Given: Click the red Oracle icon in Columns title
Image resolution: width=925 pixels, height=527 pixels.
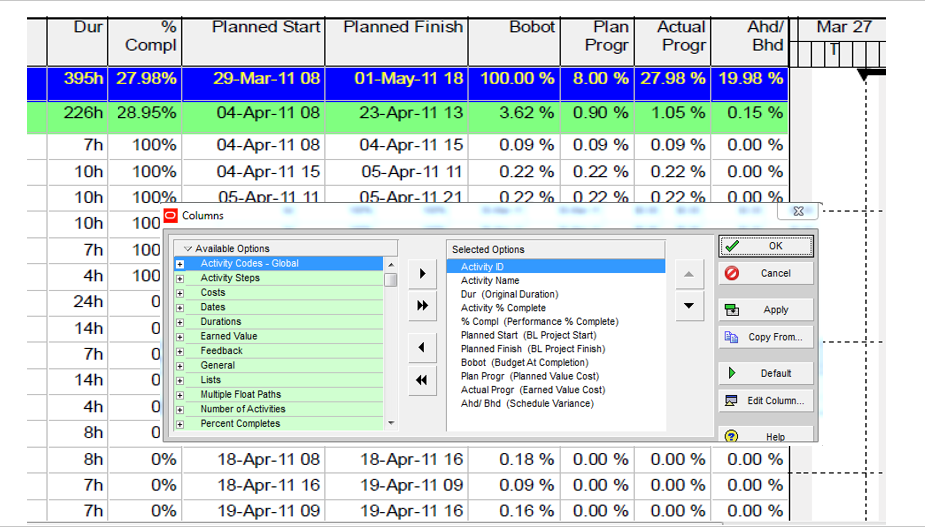Looking at the screenshot, I should click(170, 215).
